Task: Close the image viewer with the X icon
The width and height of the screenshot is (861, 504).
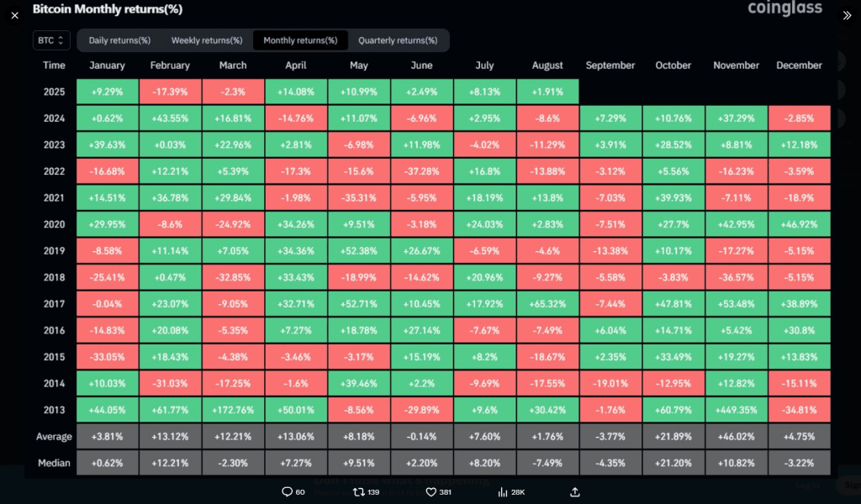Action: pyautogui.click(x=14, y=15)
